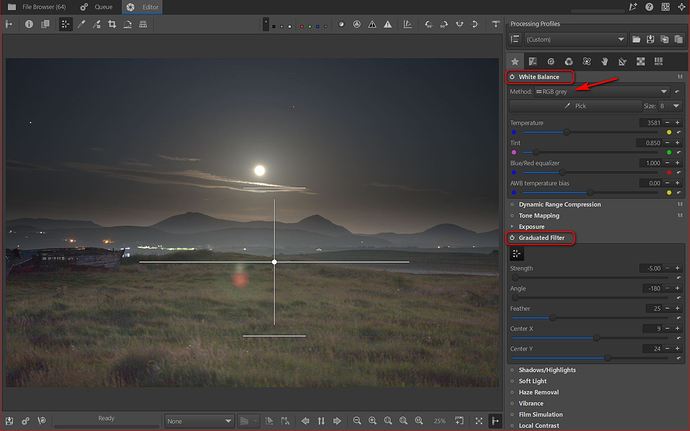Select the crop tool in the editor toolbar

click(x=110, y=23)
